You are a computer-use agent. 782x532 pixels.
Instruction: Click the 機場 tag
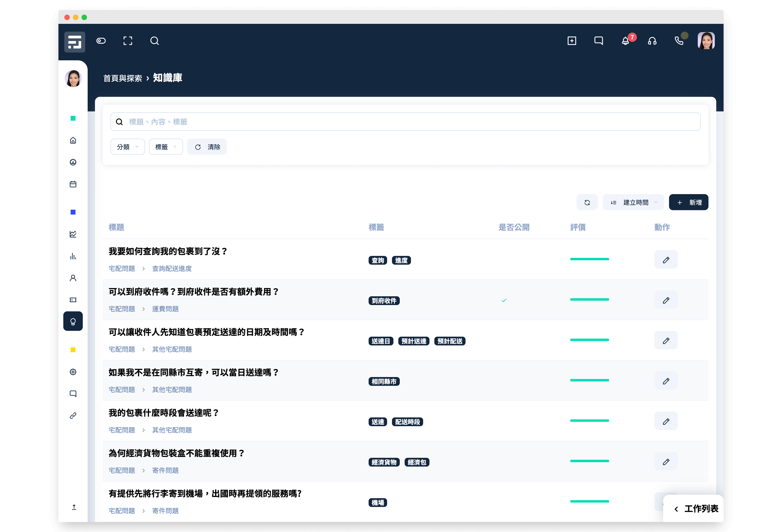coord(378,502)
